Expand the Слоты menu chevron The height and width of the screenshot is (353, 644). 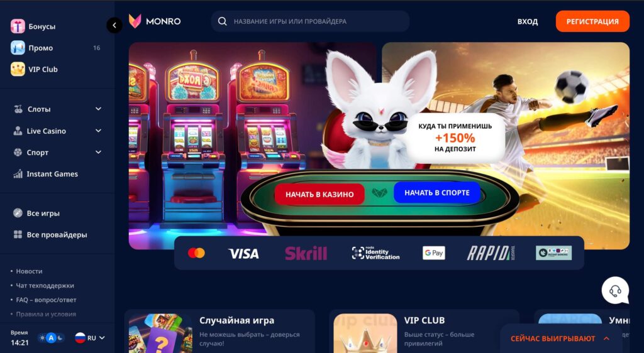pos(99,109)
